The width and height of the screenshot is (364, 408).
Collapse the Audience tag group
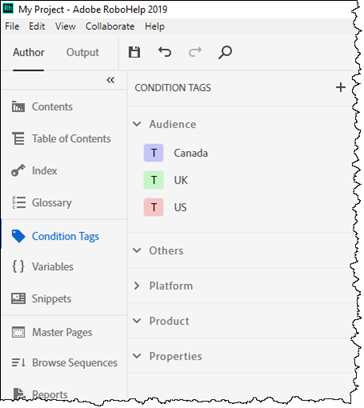click(137, 124)
